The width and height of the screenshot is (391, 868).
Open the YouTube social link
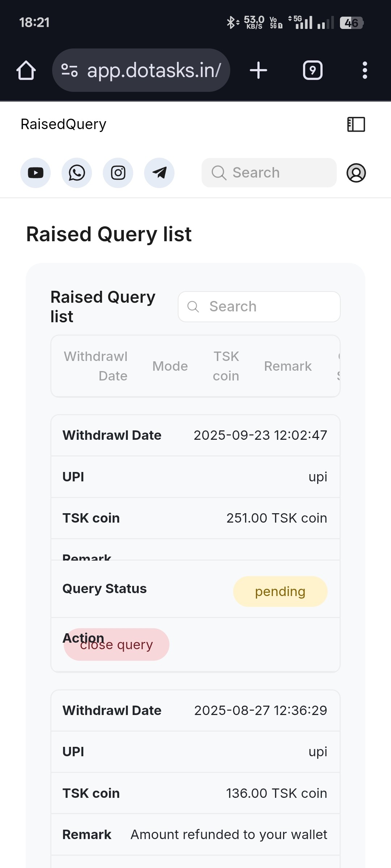click(35, 173)
